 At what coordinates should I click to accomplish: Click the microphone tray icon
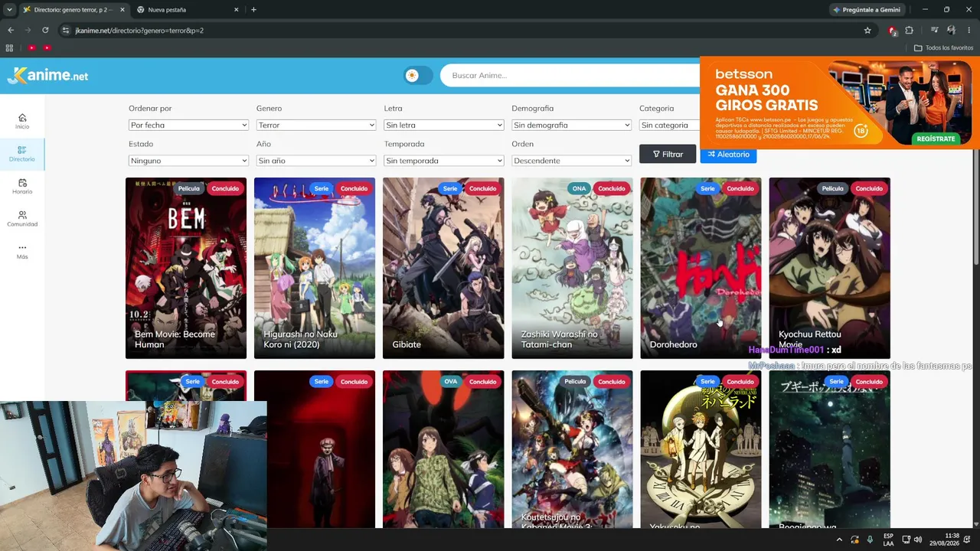click(x=870, y=540)
